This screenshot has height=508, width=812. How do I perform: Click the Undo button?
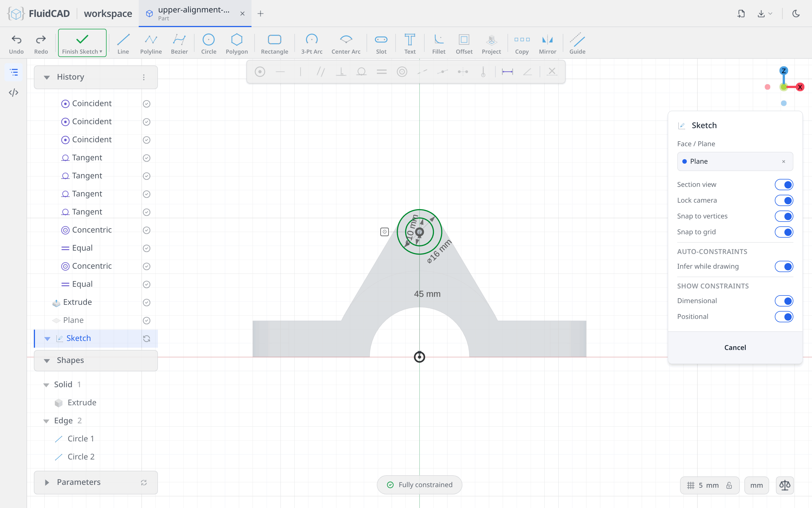(x=16, y=43)
